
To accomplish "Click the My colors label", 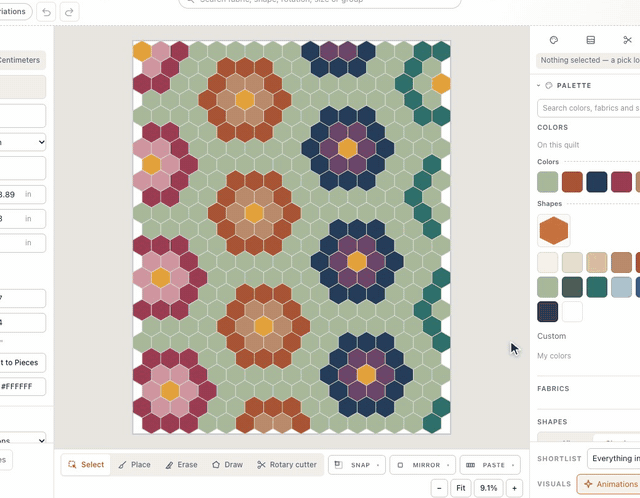I will tap(554, 356).
